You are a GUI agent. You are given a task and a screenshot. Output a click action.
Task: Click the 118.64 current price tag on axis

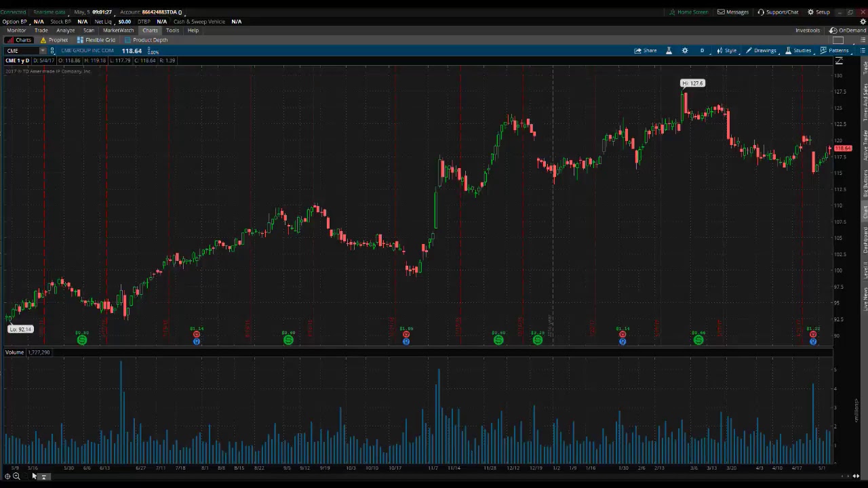point(843,148)
